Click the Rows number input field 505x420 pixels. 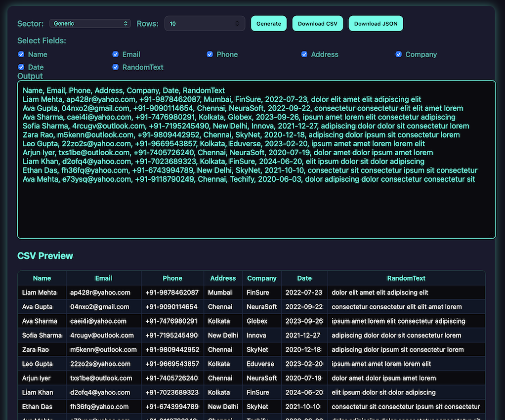pos(205,24)
